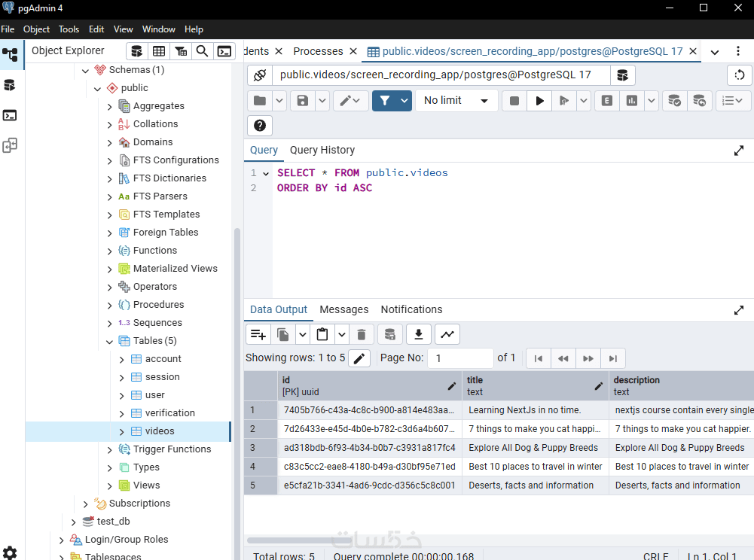This screenshot has width=754, height=560.
Task: Click the new connection database icon
Action: pyautogui.click(x=623, y=75)
